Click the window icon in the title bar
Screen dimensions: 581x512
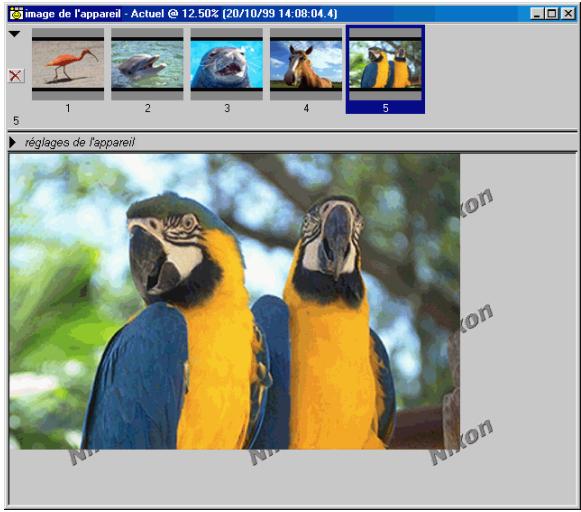16,14
